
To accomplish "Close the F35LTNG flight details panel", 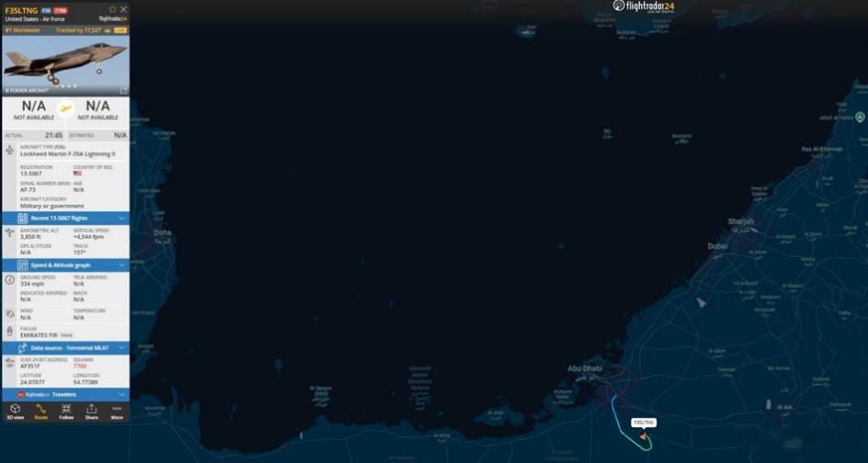I will tap(123, 9).
